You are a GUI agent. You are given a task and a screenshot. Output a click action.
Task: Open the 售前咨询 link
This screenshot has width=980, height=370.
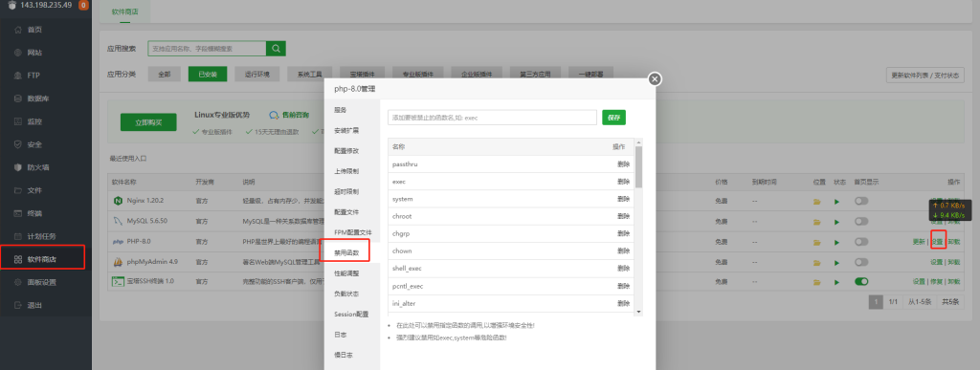point(289,115)
